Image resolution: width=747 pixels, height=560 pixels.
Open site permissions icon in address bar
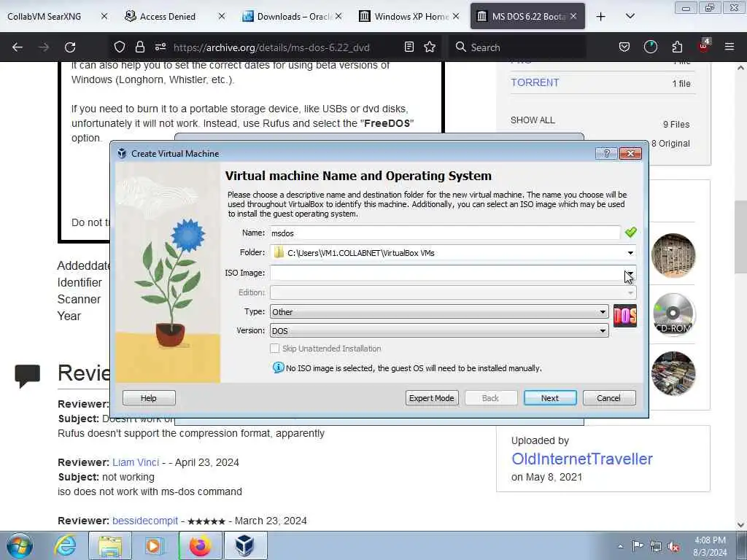coord(160,47)
